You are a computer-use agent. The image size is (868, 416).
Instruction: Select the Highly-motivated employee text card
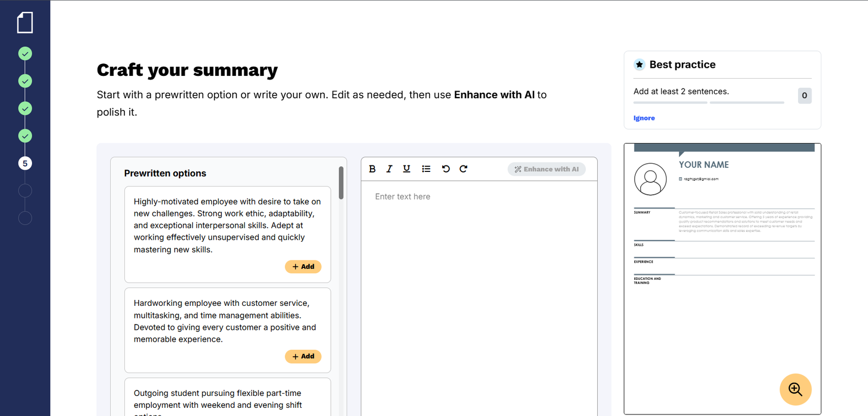227,234
